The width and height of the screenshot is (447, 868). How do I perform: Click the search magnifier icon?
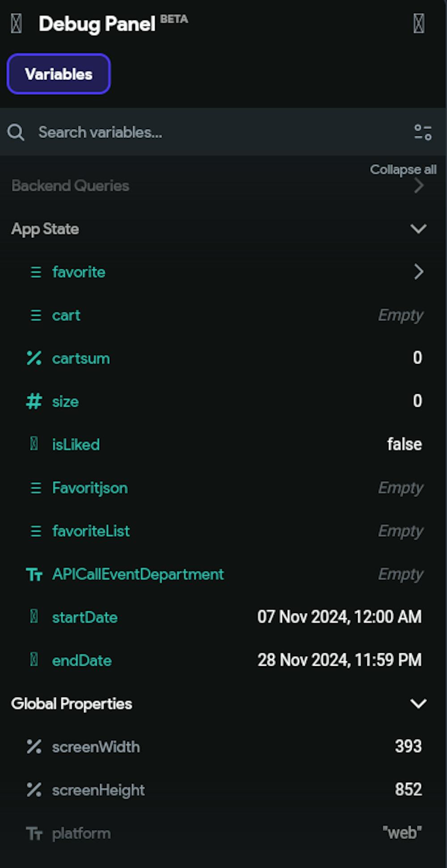coord(16,132)
